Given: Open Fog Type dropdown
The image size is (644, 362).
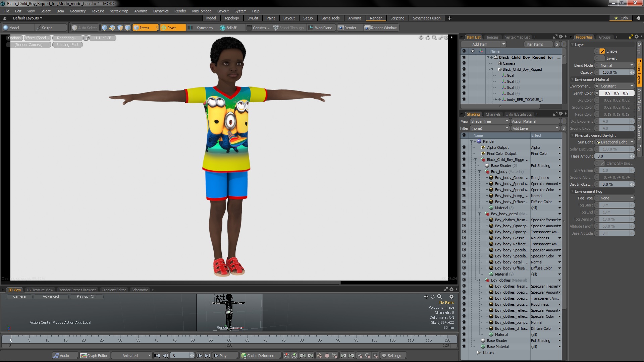Looking at the screenshot, I should [616, 198].
